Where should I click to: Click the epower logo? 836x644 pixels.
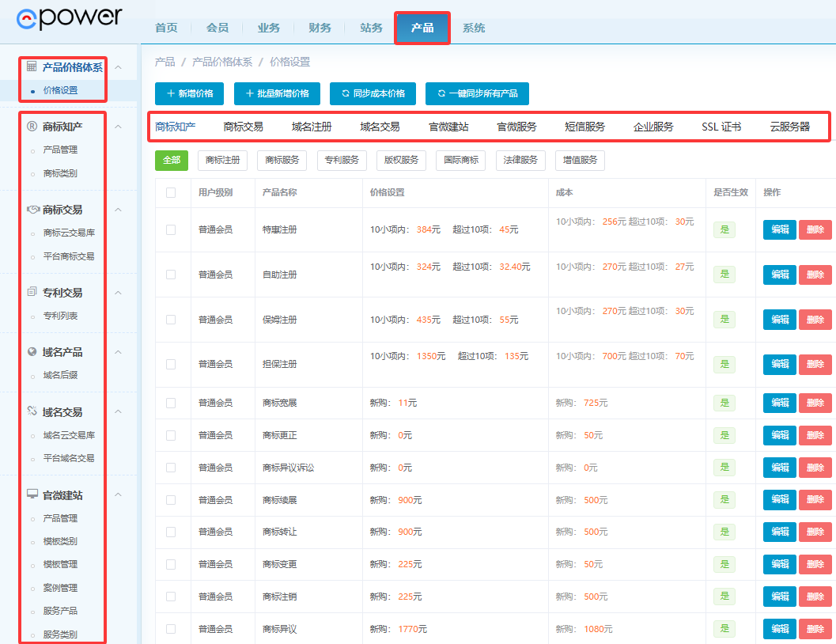click(70, 17)
